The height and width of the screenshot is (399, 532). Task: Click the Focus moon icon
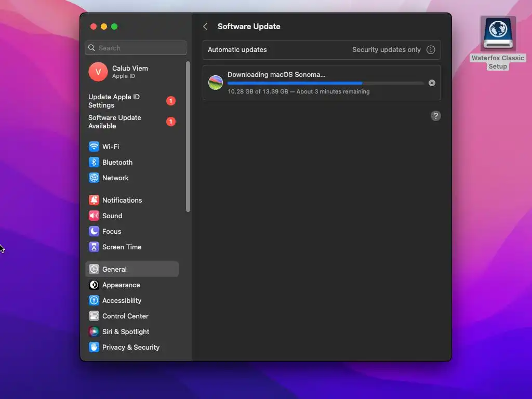coord(94,231)
